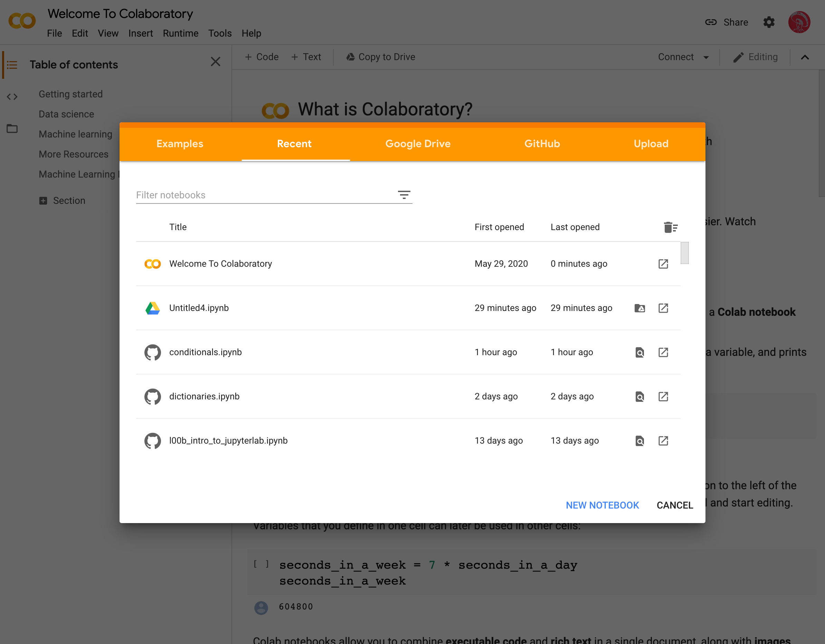Image resolution: width=825 pixels, height=644 pixels.
Task: Click the Google Drive icon for Untitled4.ipynb
Action: click(x=640, y=308)
